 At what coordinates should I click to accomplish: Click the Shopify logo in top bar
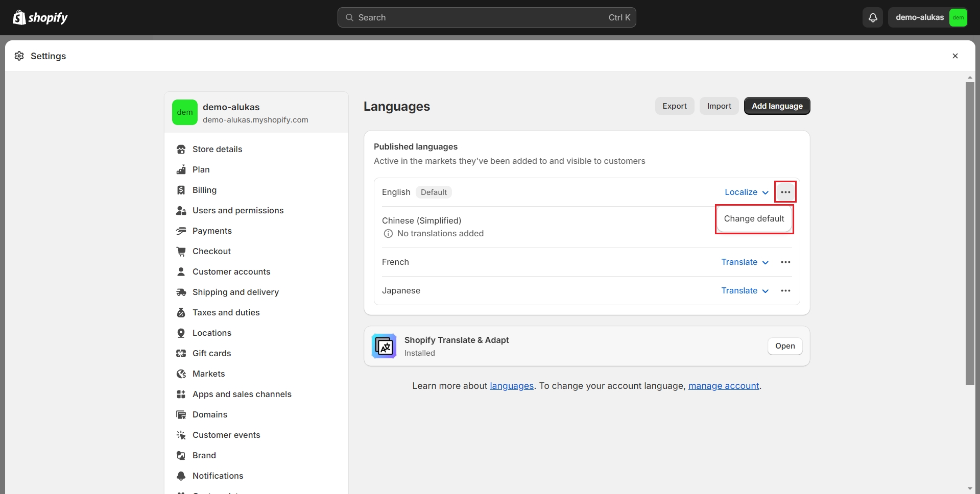40,17
